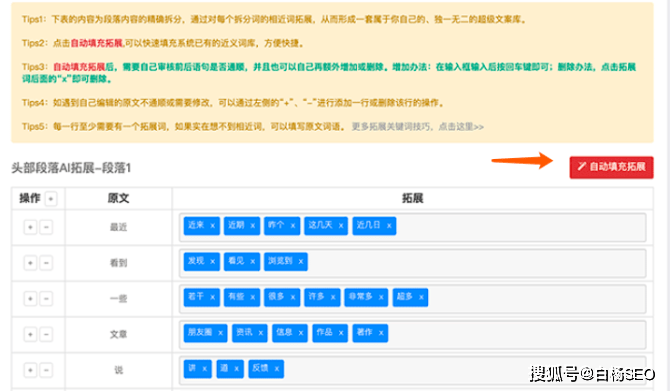Focus the 最近 row's expansion input box

pyautogui.click(x=412, y=227)
